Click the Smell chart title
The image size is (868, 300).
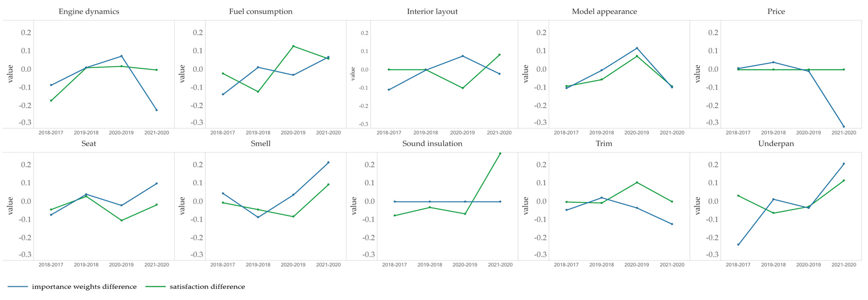coord(260,144)
